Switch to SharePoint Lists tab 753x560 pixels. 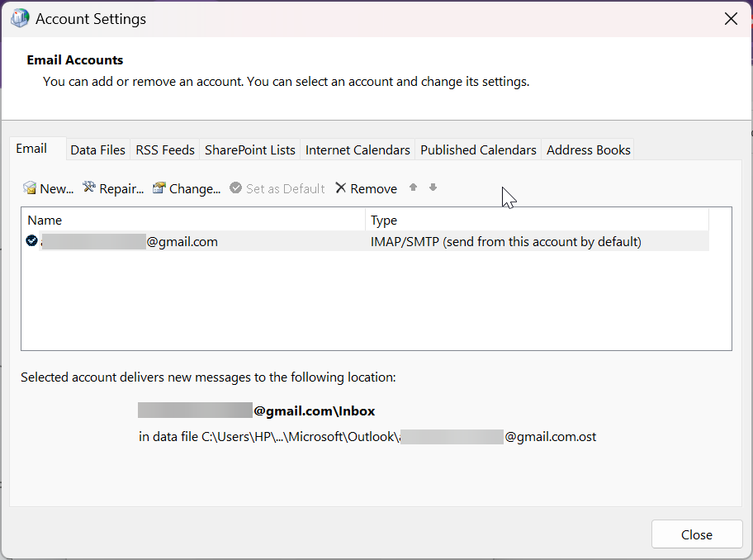pyautogui.click(x=249, y=149)
